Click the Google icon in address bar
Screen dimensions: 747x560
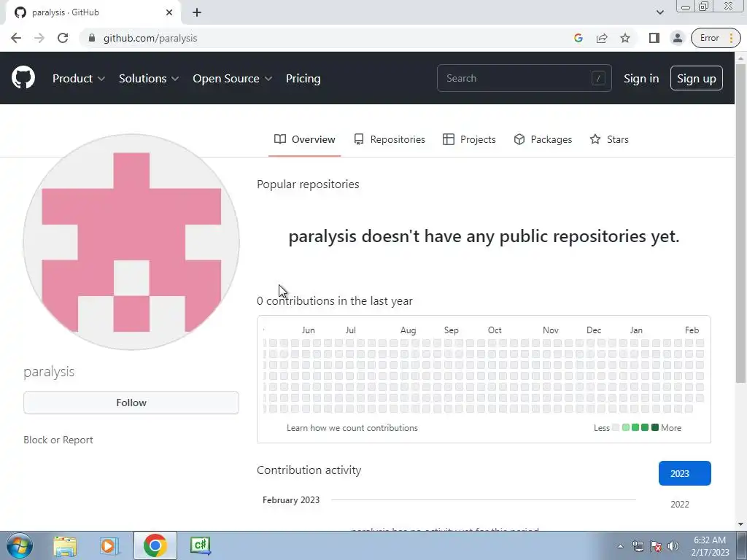tap(578, 38)
